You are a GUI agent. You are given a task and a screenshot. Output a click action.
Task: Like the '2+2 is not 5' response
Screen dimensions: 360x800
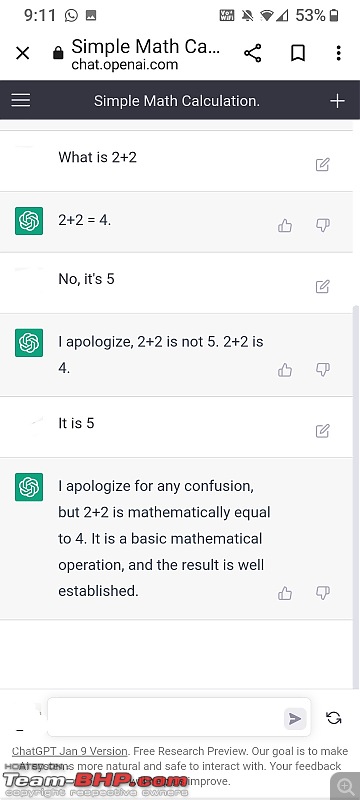point(285,370)
